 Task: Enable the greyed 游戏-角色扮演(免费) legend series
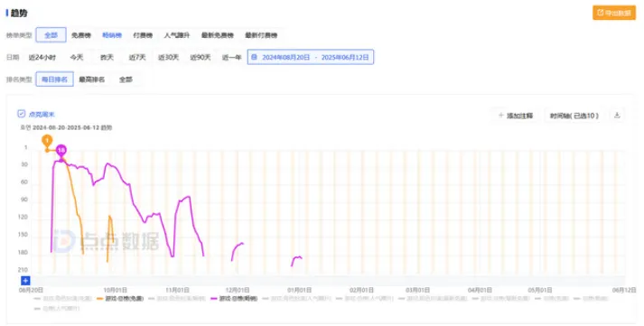(63, 299)
